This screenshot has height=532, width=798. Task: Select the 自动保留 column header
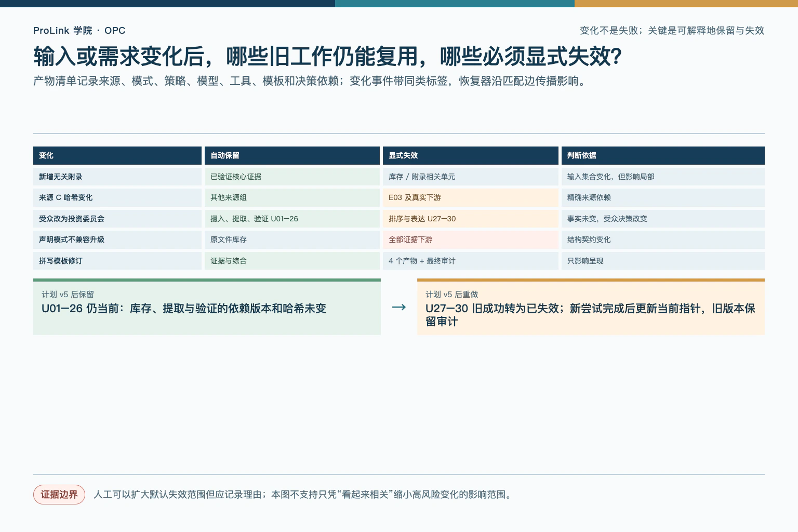pos(292,155)
